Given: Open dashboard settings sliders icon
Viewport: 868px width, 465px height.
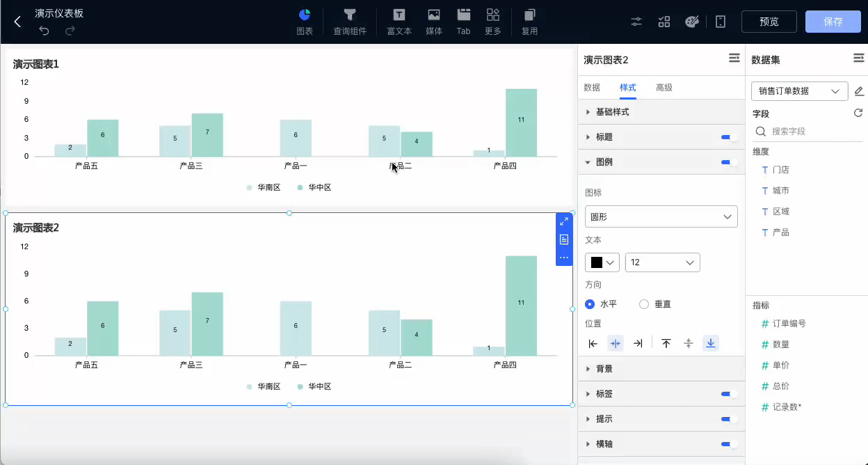Looking at the screenshot, I should (x=636, y=22).
